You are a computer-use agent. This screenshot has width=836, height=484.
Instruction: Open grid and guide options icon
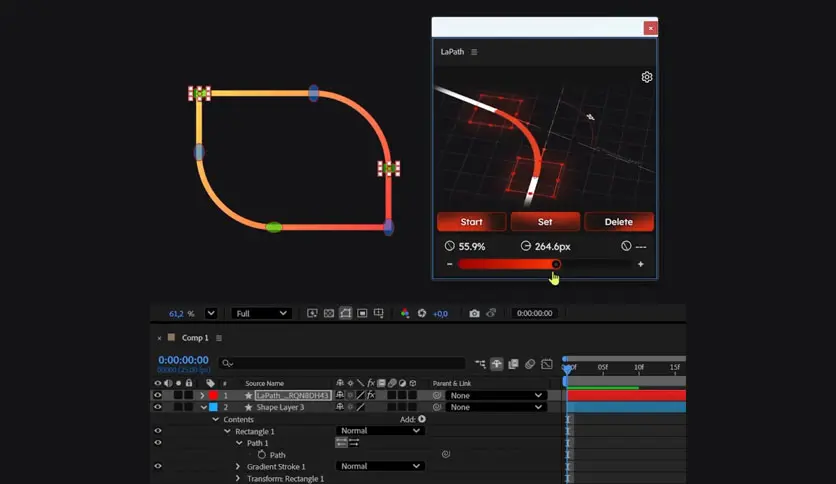[x=379, y=313]
